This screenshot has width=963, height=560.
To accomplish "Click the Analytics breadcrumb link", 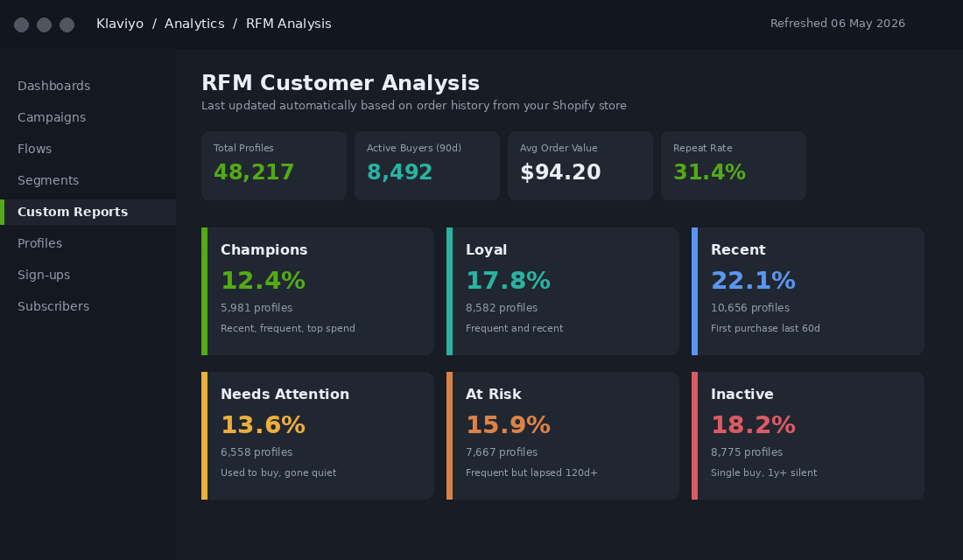I will pos(194,24).
